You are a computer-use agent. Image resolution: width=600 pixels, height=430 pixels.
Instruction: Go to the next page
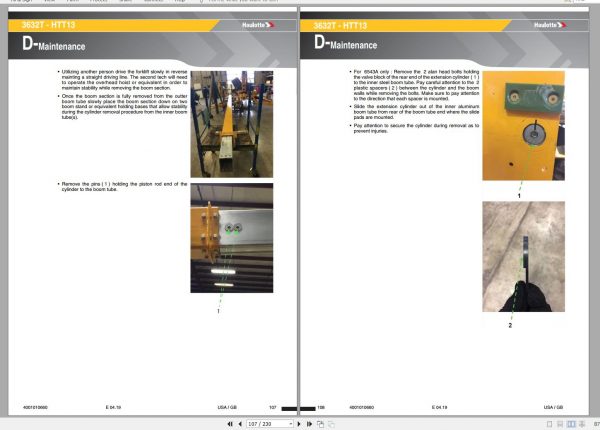299,424
